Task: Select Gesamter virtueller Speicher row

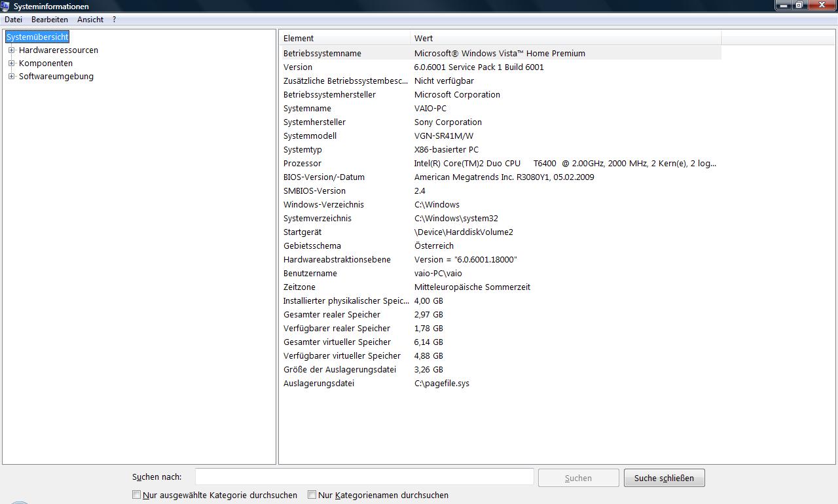Action: click(500, 342)
